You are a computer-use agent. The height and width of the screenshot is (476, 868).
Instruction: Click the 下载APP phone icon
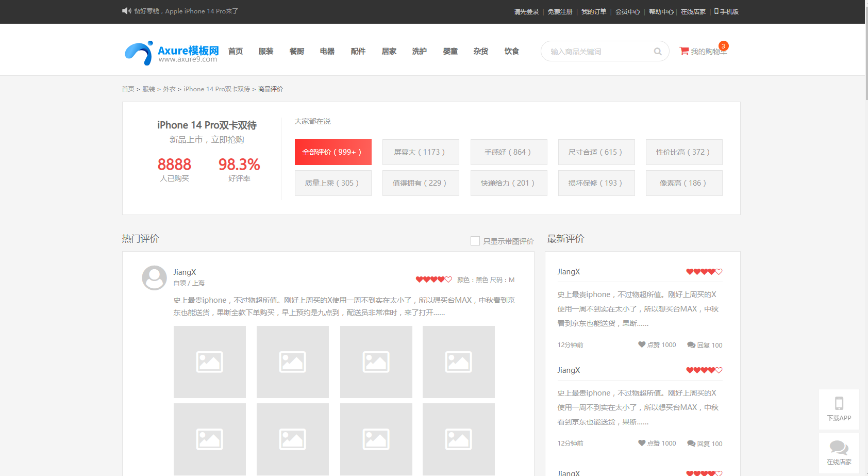[839, 403]
